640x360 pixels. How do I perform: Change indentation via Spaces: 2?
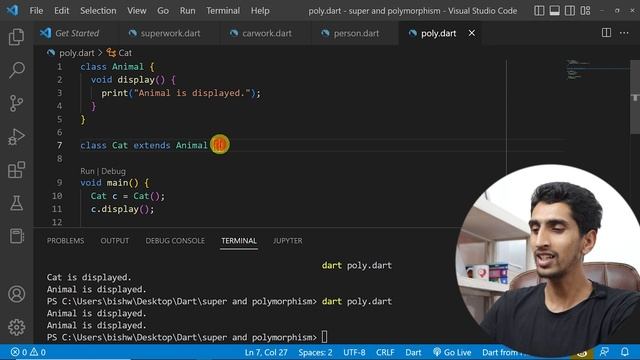pos(315,352)
